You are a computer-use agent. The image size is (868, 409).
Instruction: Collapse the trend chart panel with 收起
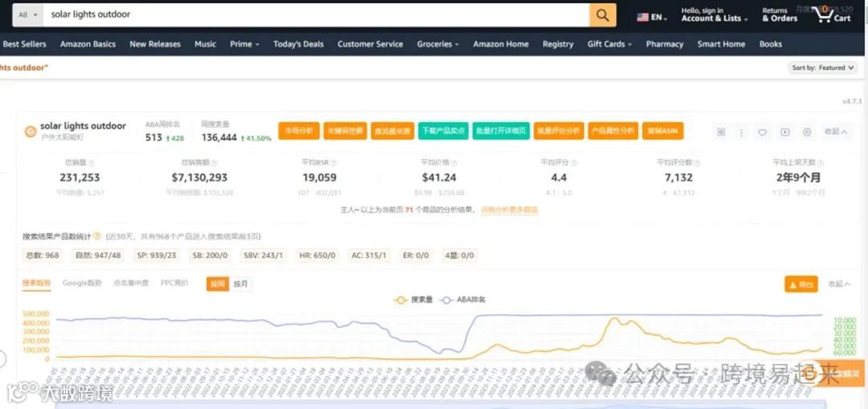click(838, 284)
